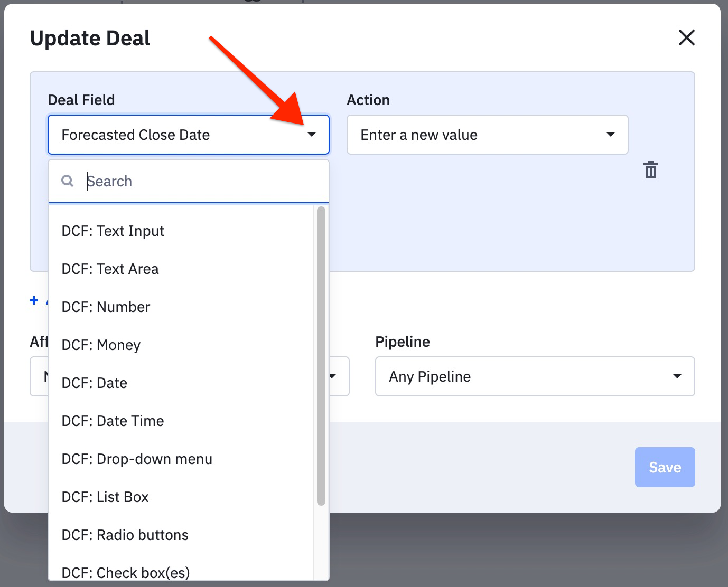This screenshot has height=587, width=728.
Task: Select DCF: Text Area option
Action: click(110, 269)
